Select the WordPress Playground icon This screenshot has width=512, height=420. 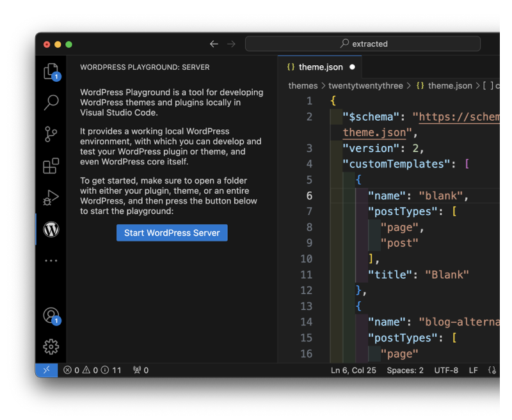point(51,229)
